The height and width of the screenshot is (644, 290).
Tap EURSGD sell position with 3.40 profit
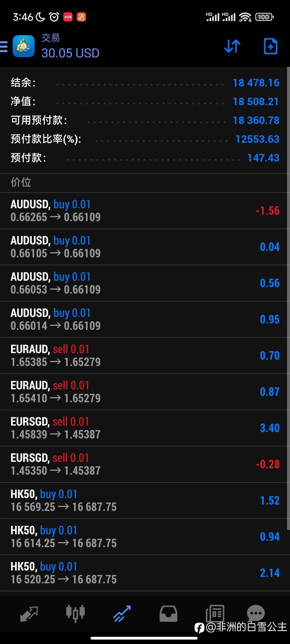pyautogui.click(x=145, y=428)
